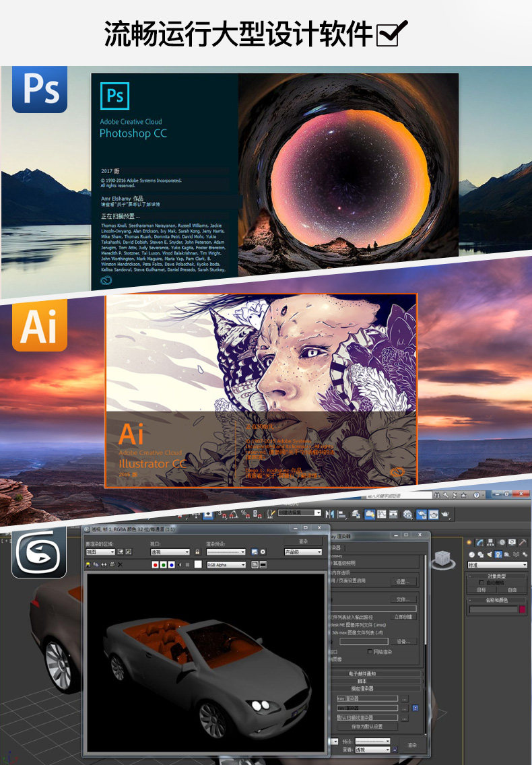The width and height of the screenshot is (532, 765).
Task: Collapse the 名称和颜色 rollout header
Action: coord(497,599)
